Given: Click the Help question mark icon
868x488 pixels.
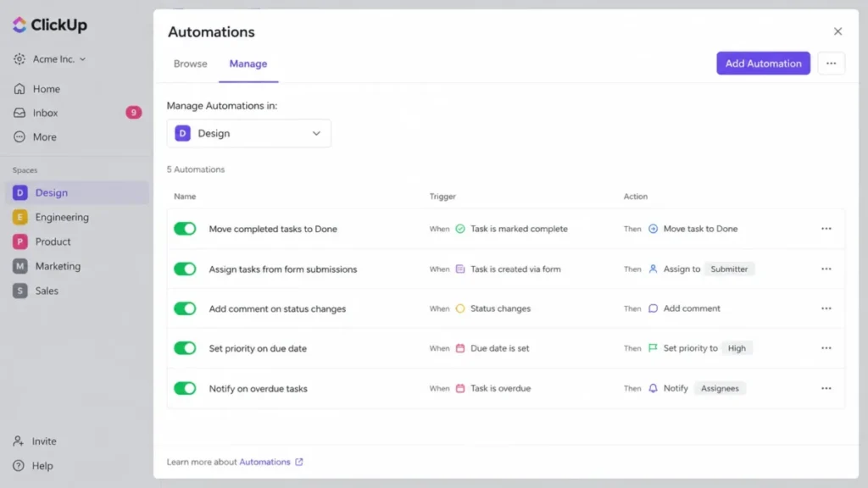Looking at the screenshot, I should tap(19, 466).
